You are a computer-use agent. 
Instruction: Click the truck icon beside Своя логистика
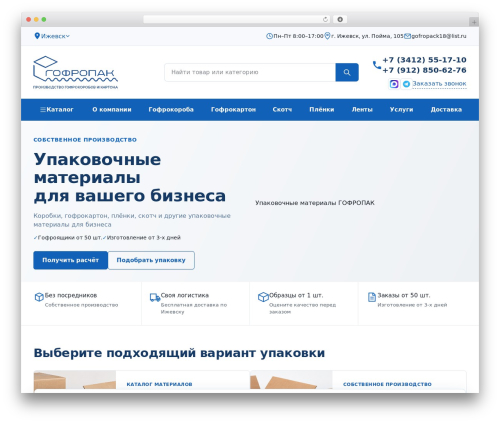tap(155, 297)
